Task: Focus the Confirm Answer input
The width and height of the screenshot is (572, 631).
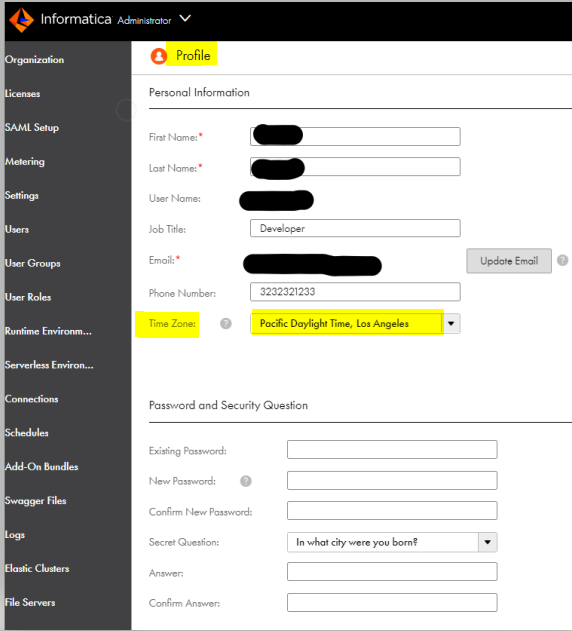Action: 392,602
